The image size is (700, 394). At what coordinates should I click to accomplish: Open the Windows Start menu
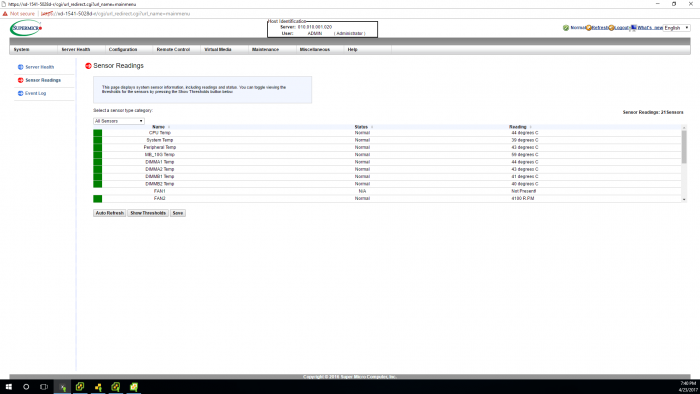tap(8, 387)
